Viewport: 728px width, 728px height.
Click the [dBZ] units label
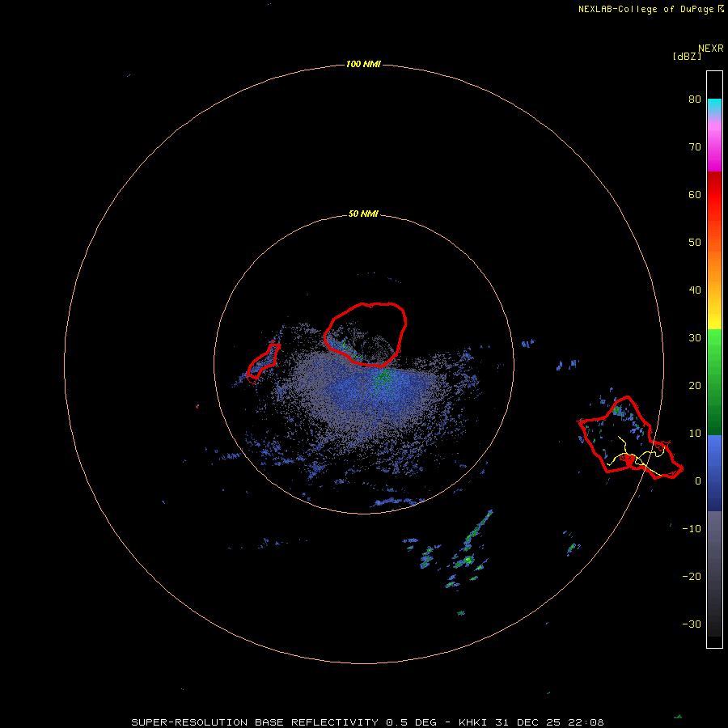tap(687, 57)
